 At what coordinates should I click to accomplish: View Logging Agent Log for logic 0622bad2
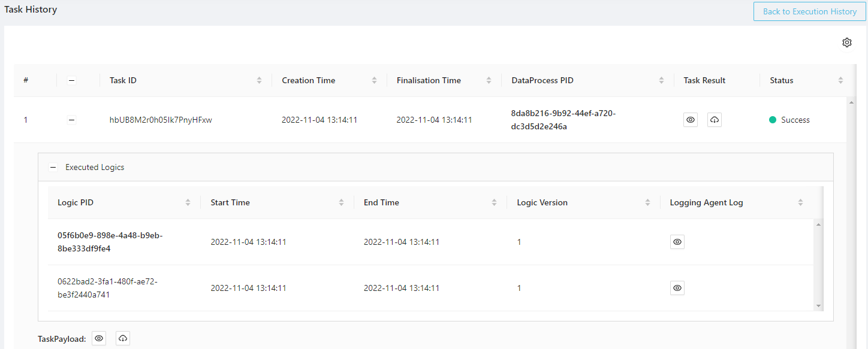tap(677, 288)
